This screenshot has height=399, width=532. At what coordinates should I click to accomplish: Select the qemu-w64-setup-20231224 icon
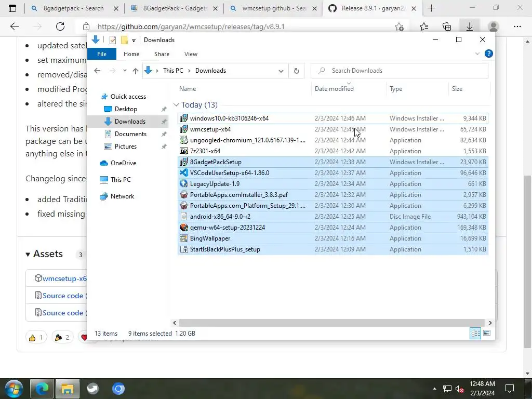click(183, 228)
